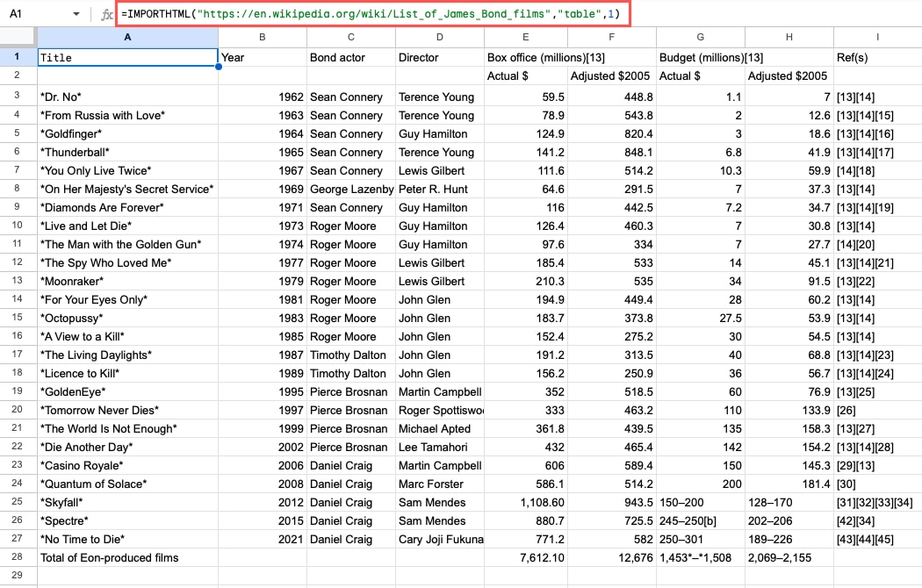The height and width of the screenshot is (588, 922).
Task: Select the Total of Eon-produced films cell
Action: (x=127, y=557)
